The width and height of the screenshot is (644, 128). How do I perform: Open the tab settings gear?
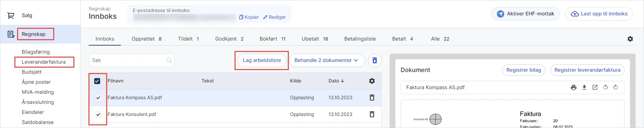tap(630, 39)
